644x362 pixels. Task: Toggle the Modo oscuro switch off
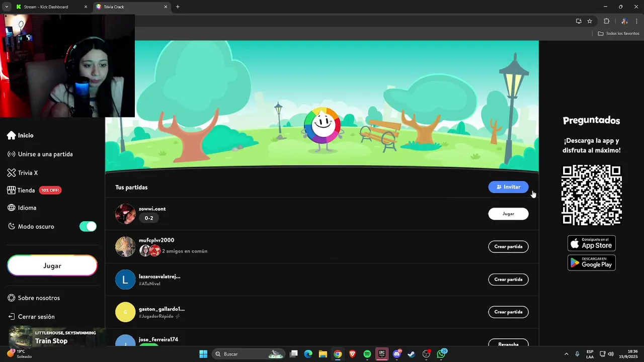[x=88, y=226]
